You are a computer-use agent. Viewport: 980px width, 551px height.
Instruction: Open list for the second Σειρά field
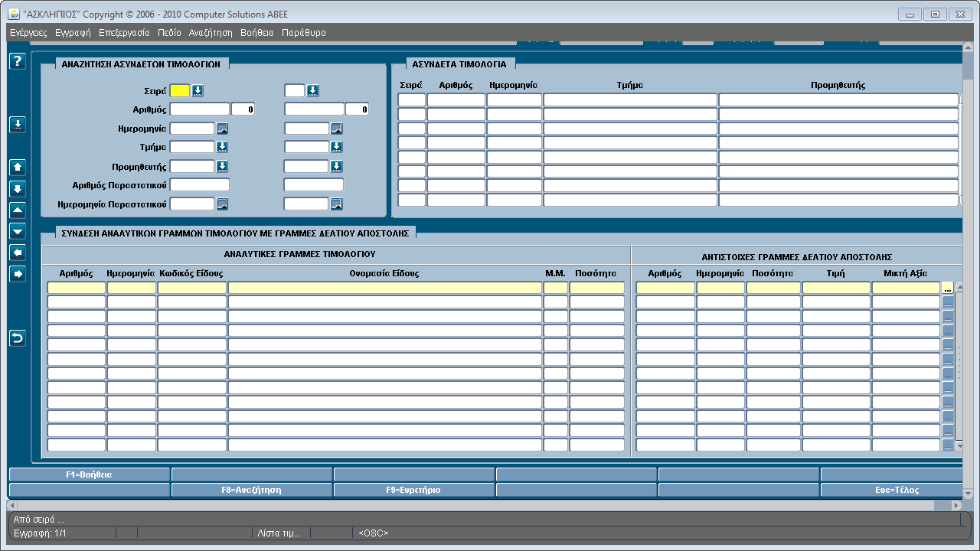point(312,91)
